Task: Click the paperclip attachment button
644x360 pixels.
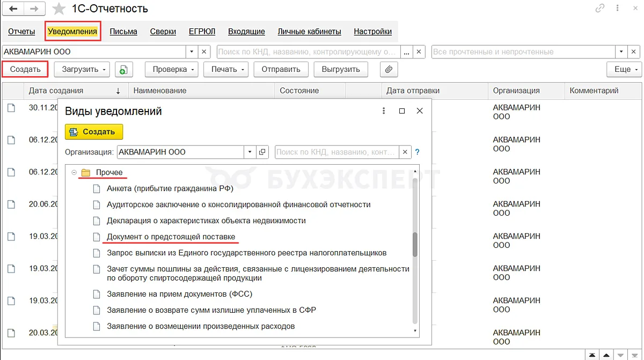Action: pyautogui.click(x=389, y=69)
